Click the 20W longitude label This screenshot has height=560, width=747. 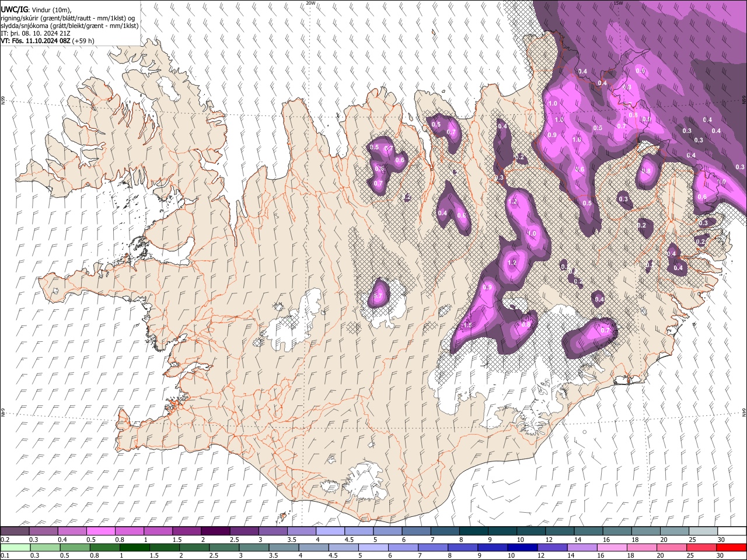[310, 3]
